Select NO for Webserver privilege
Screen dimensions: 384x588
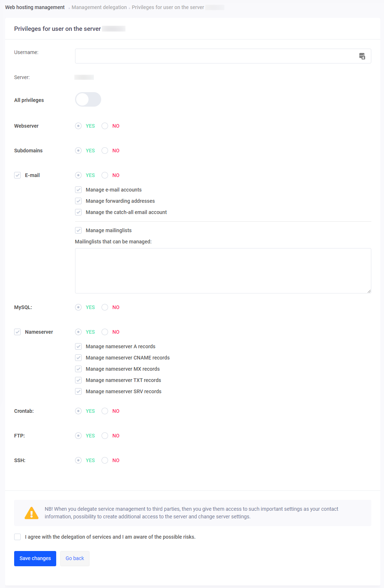point(105,126)
